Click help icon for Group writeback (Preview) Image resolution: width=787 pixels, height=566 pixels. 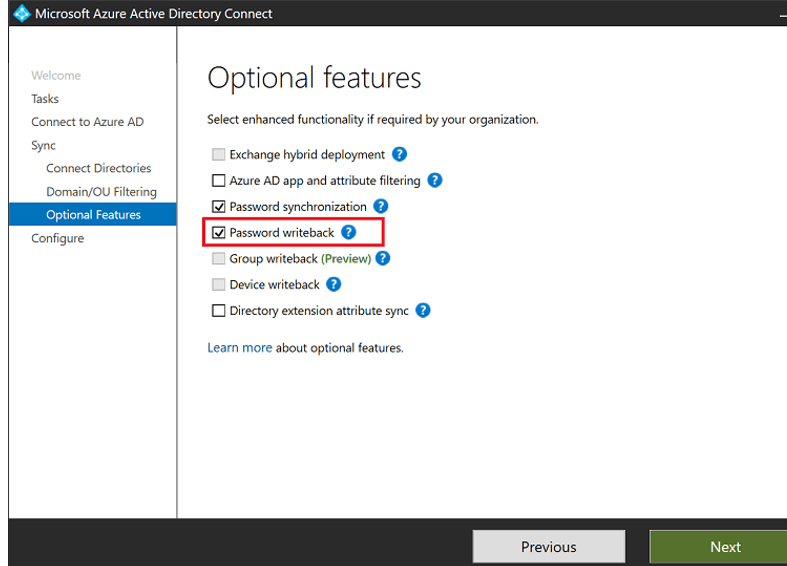click(382, 258)
